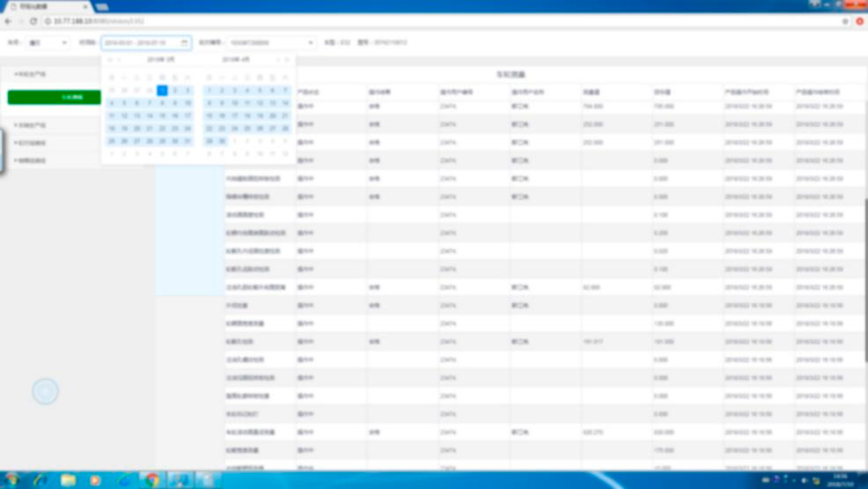
Task: Open the wide serial number dropdown in the filter bar
Action: [270, 42]
